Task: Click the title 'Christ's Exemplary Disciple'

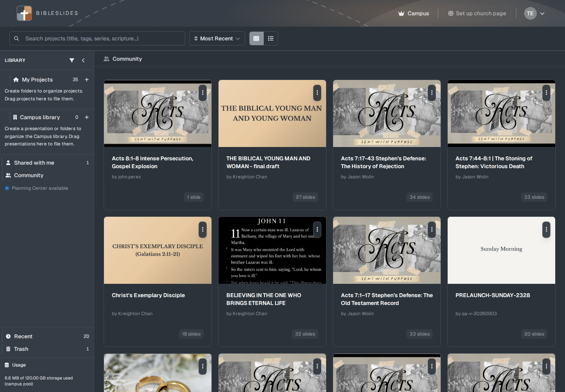Action: click(148, 295)
